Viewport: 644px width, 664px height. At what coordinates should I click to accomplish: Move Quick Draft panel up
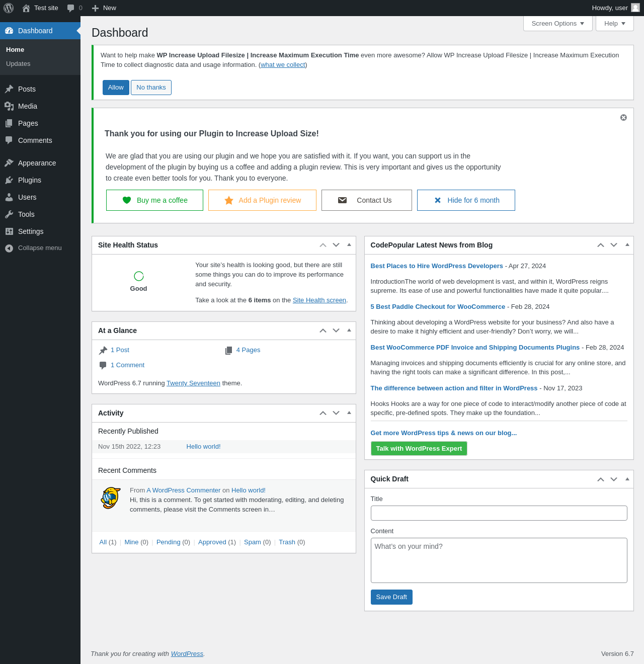pos(601,479)
